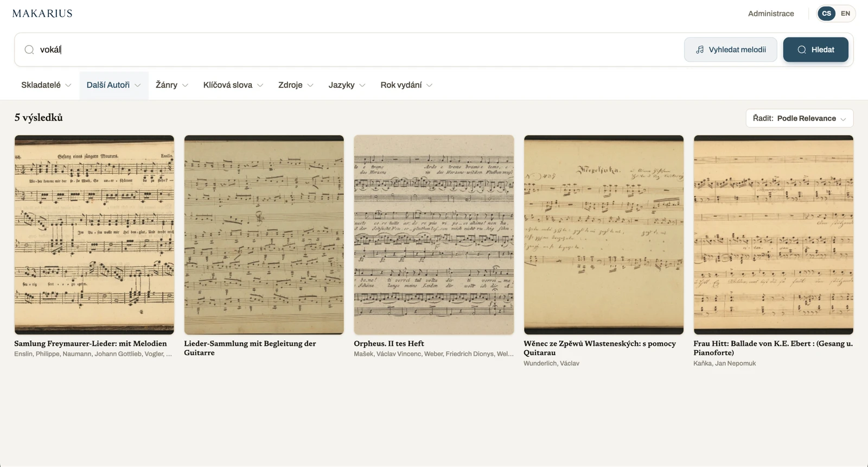Click the Hledat search button
The image size is (868, 467).
pos(815,49)
